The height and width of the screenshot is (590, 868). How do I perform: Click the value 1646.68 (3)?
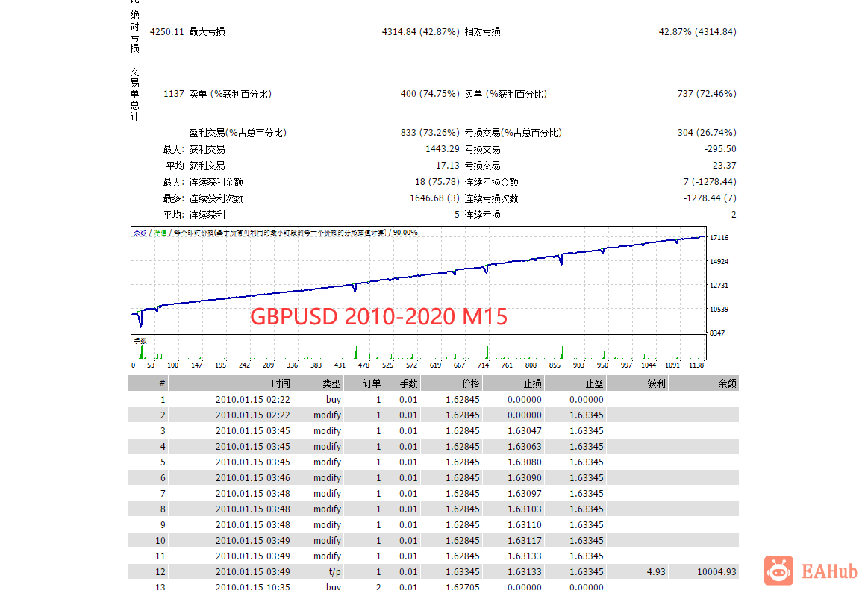(x=434, y=198)
